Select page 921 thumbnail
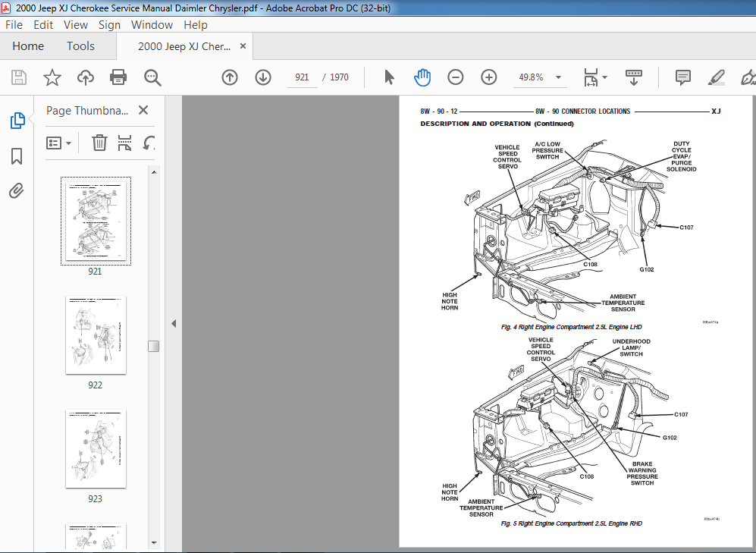Viewport: 756px width, 553px height. point(96,221)
